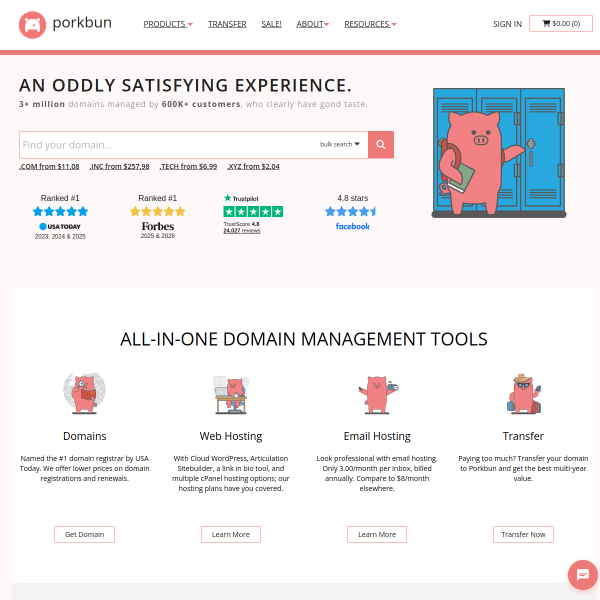Click the Email Hosting heading
Image resolution: width=600 pixels, height=600 pixels.
[377, 436]
